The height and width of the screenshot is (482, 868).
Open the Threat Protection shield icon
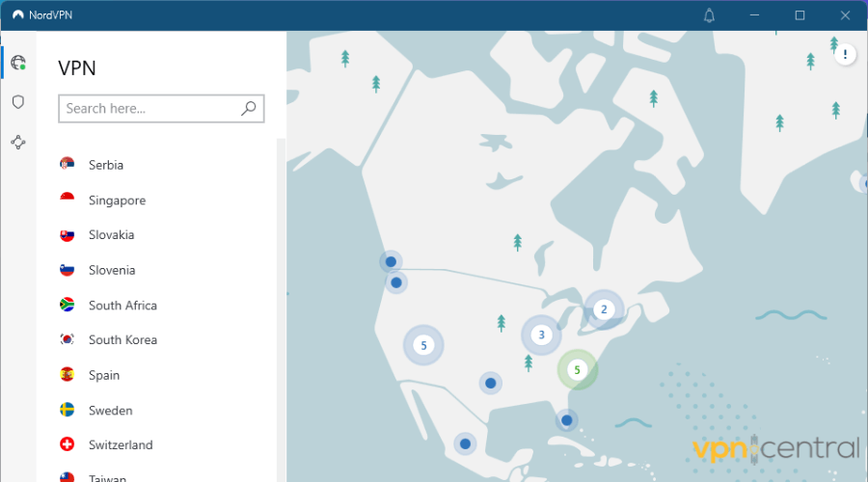(18, 102)
